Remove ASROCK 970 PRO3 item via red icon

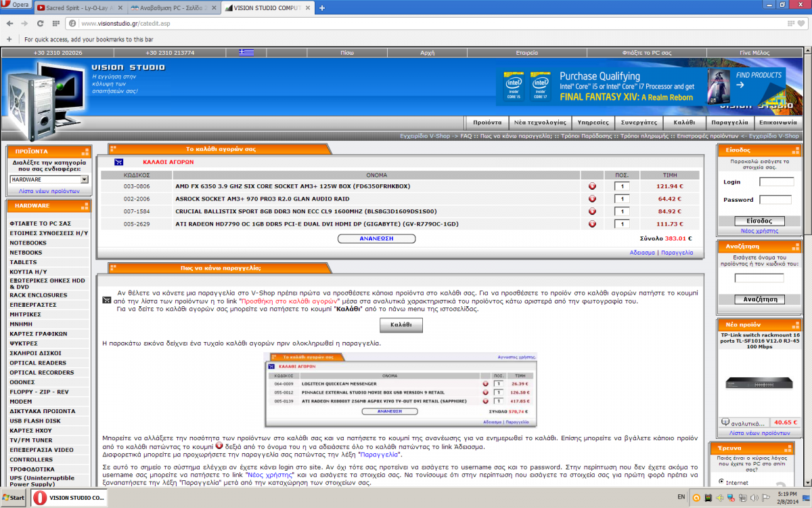[592, 199]
